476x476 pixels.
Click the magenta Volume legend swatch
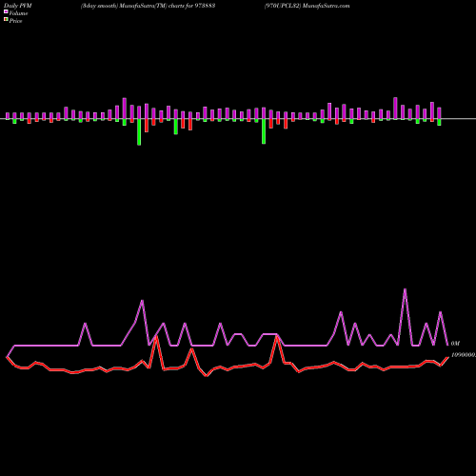click(6, 11)
